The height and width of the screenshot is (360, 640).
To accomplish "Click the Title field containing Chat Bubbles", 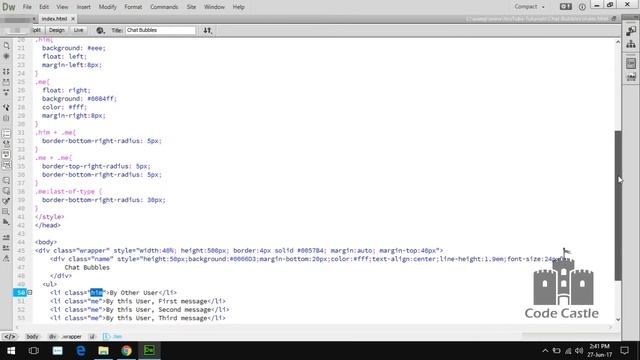I will [x=160, y=30].
